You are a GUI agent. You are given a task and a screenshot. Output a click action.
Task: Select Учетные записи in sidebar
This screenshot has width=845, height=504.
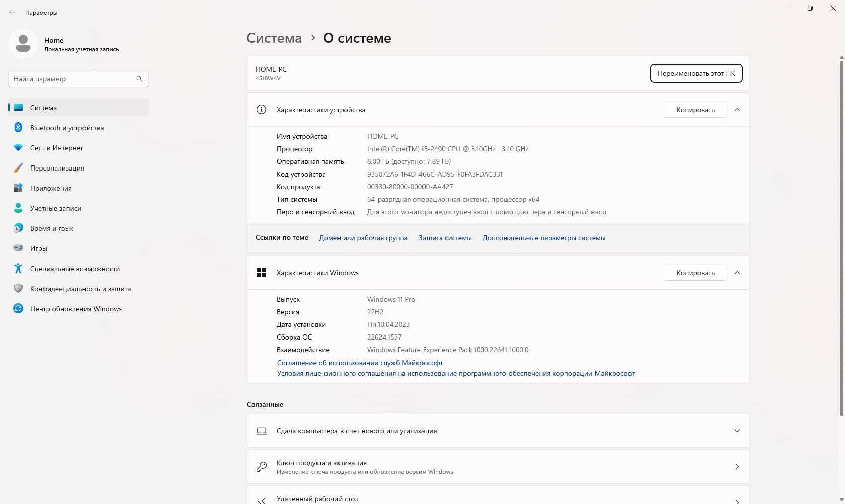78,208
